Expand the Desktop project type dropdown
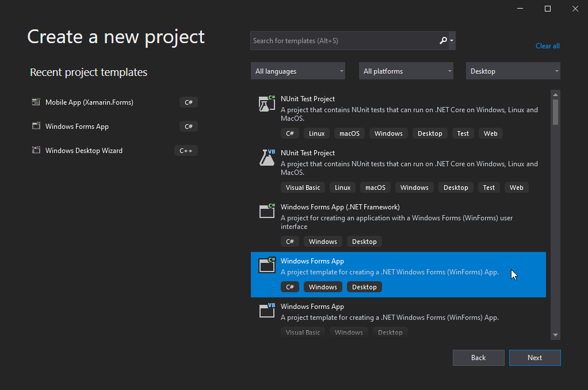 point(513,71)
